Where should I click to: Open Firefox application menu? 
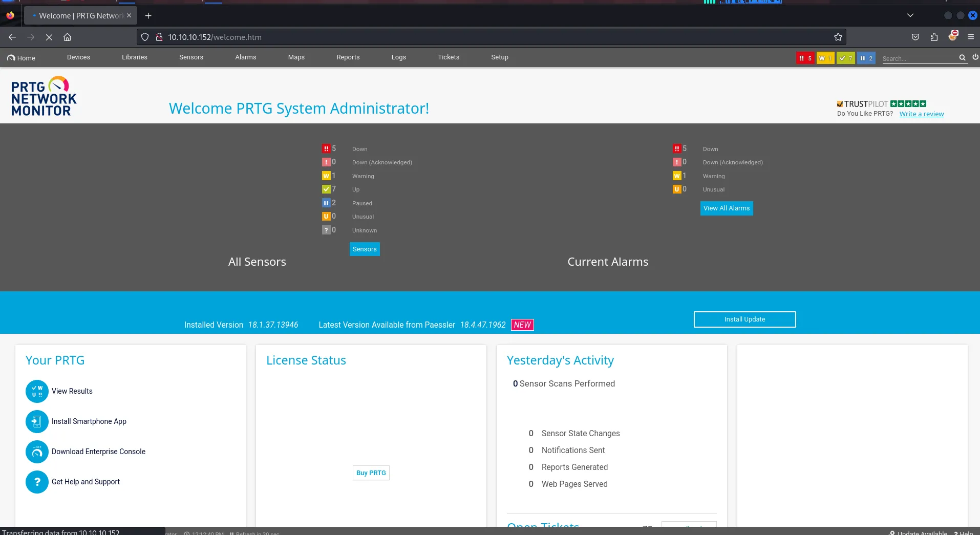(970, 37)
